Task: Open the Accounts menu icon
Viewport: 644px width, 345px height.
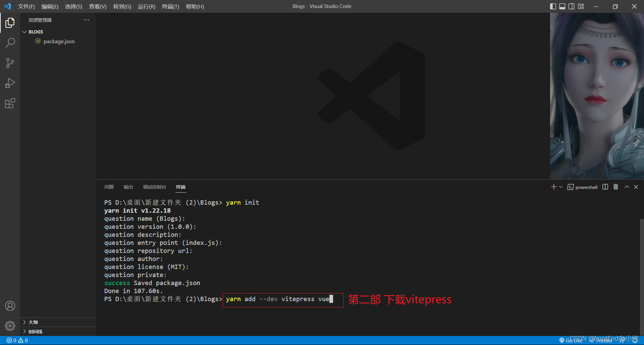Action: 10,306
